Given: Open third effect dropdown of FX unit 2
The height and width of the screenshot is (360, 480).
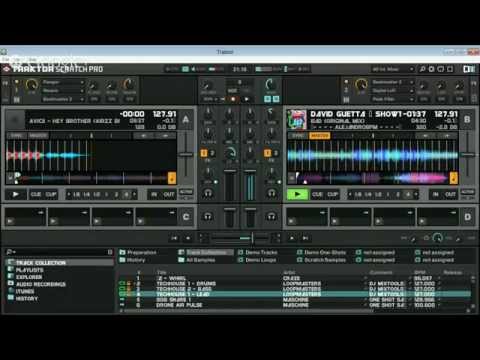Looking at the screenshot, I should (x=393, y=99).
